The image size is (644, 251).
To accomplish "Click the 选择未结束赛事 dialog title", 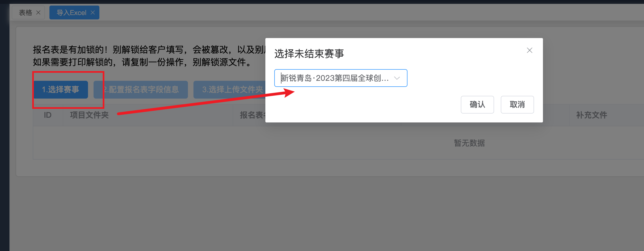I will (x=309, y=54).
